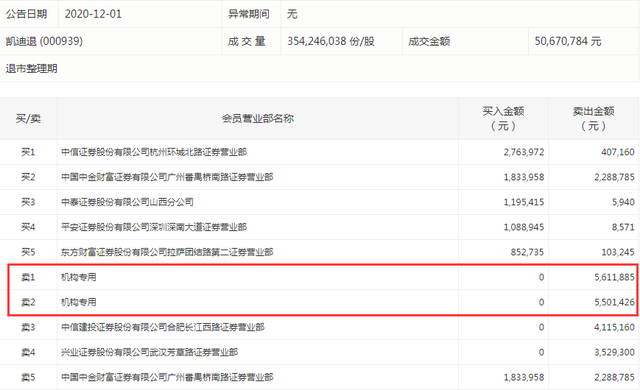The height and width of the screenshot is (390, 640).
Task: Click 机构专用 in the 卖1 row
Action: pyautogui.click(x=79, y=277)
